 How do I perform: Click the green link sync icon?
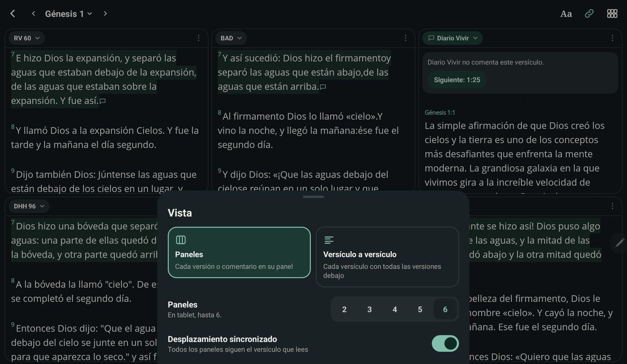click(589, 14)
